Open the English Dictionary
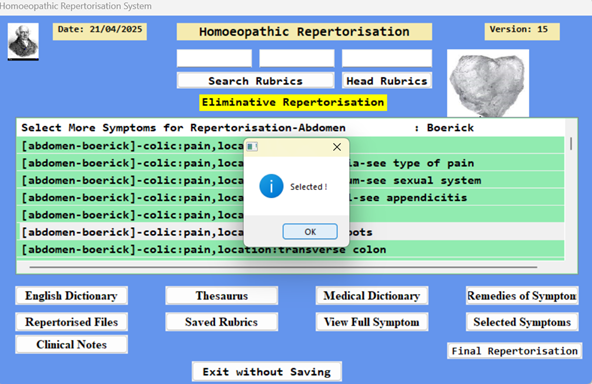Image resolution: width=592 pixels, height=384 pixels. click(x=71, y=296)
